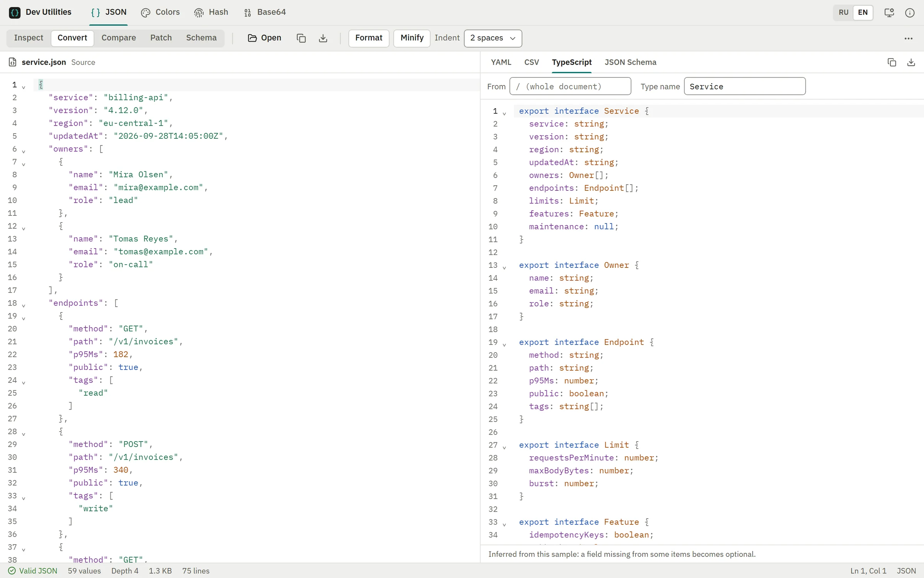
Task: Select the Schema mode
Action: pos(201,38)
